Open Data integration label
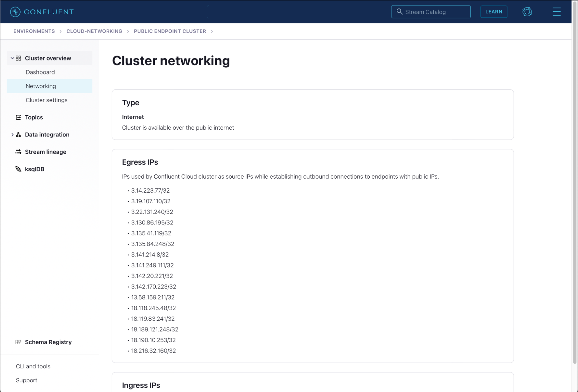 47,135
